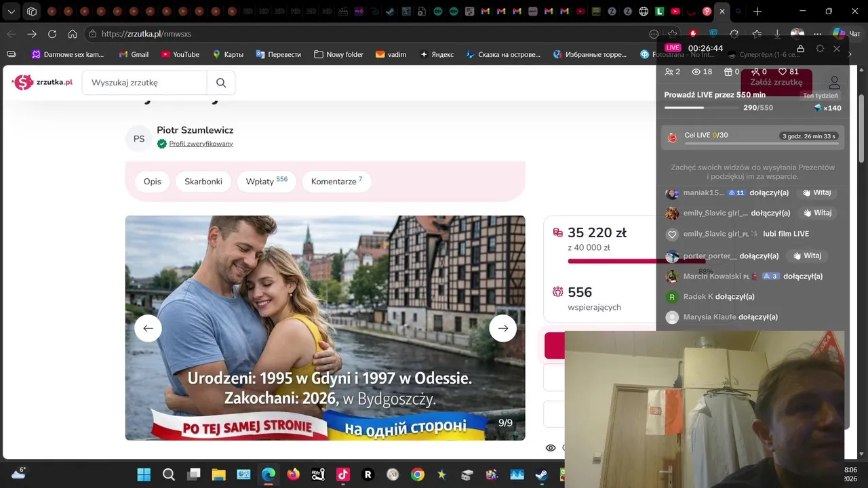Image resolution: width=868 pixels, height=488 pixels.
Task: Open the Перевести bookmark
Action: pyautogui.click(x=278, y=54)
